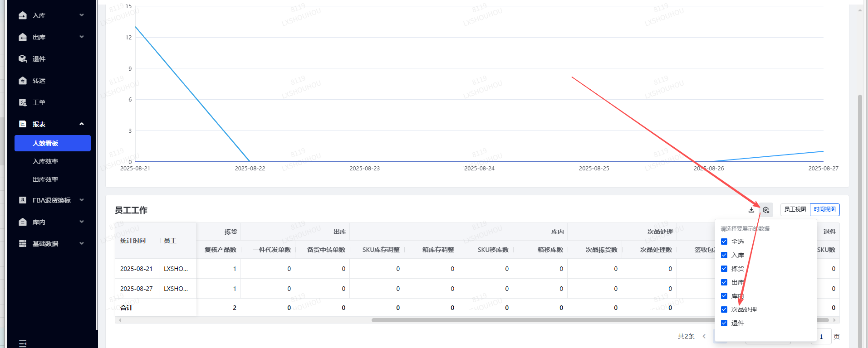Expand the 出库 menu chevron
868x348 pixels.
coord(82,37)
